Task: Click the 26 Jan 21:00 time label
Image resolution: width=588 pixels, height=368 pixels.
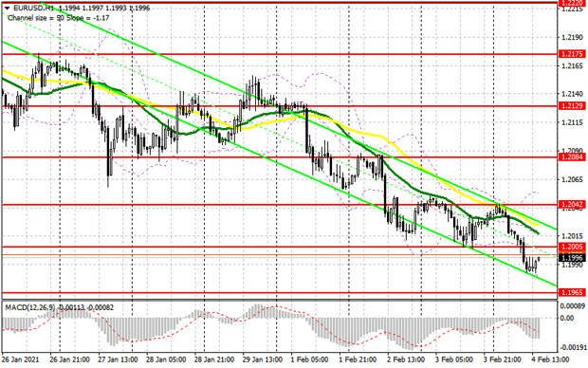Action: click(69, 359)
